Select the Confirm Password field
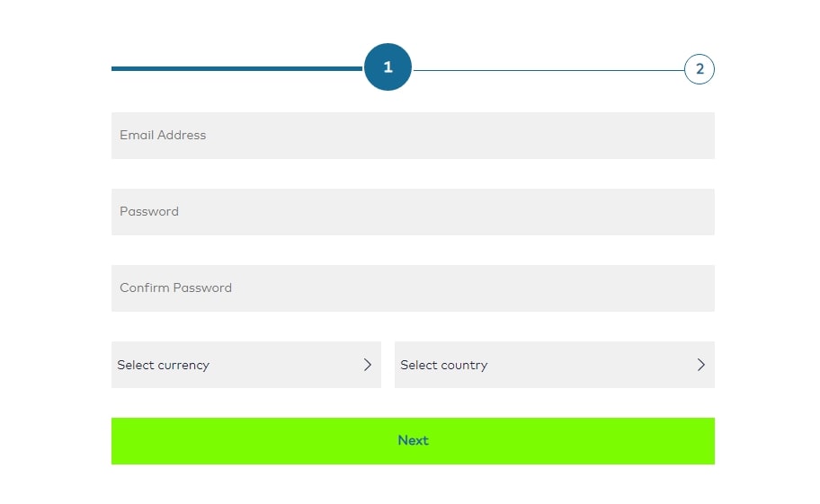Screen dimensions: 820x504 (x=413, y=288)
